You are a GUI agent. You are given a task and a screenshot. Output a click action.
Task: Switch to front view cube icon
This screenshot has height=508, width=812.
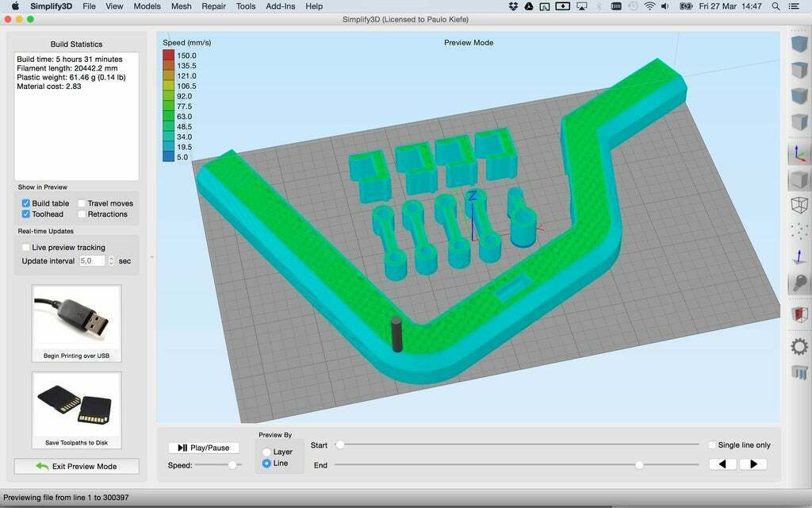tap(799, 96)
